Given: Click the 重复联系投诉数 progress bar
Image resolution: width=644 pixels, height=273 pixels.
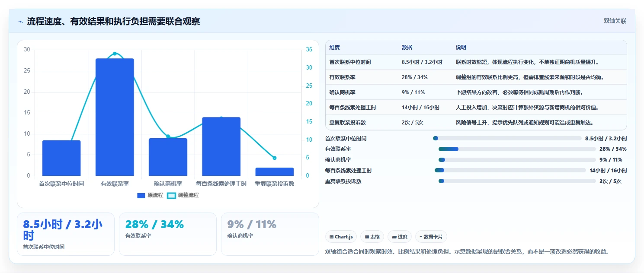Looking at the screenshot, I should pyautogui.click(x=517, y=181).
